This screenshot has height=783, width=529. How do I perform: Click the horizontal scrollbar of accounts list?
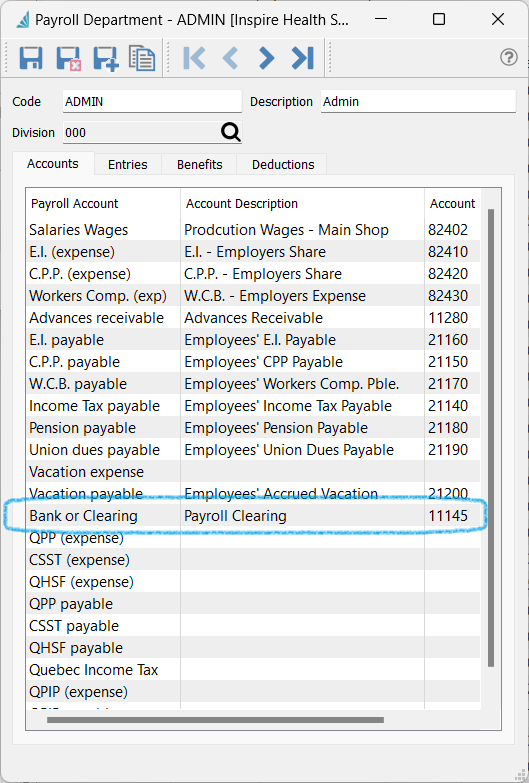pos(215,720)
